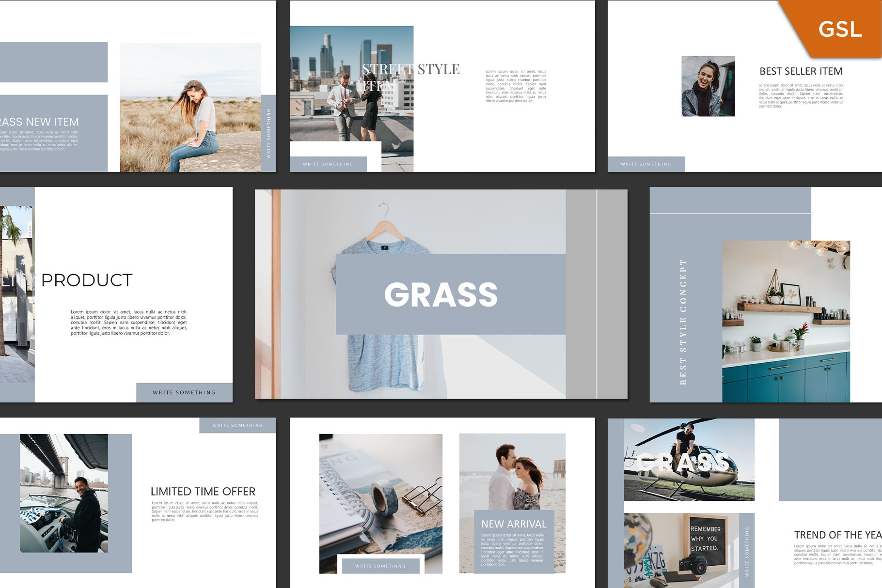Viewport: 882px width, 588px height.
Task: Select the PRODUCT heading text
Action: (x=87, y=280)
